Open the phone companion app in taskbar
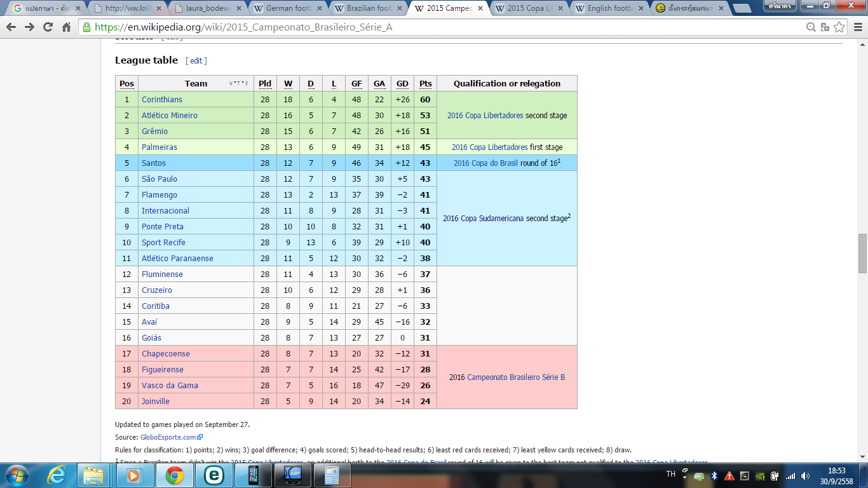 254,475
